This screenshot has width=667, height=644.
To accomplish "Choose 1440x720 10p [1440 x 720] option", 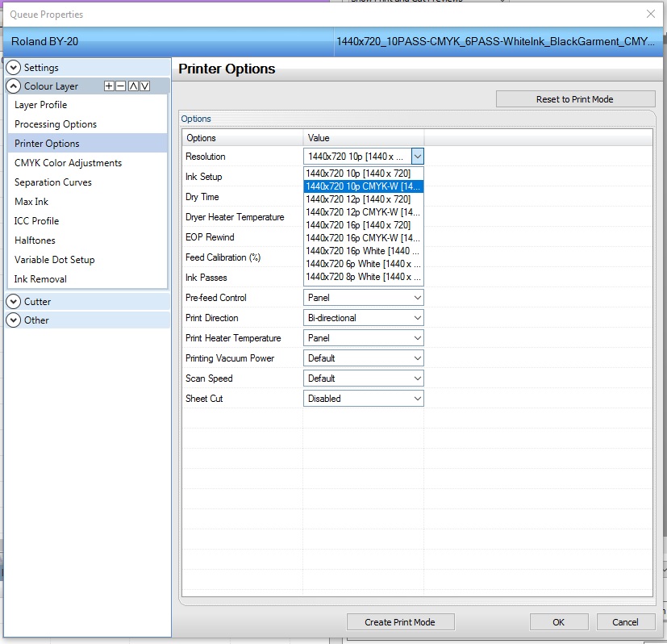I will coord(364,174).
